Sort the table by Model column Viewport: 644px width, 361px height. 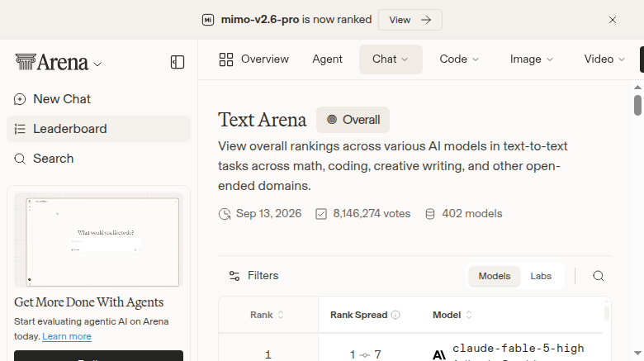(x=452, y=315)
